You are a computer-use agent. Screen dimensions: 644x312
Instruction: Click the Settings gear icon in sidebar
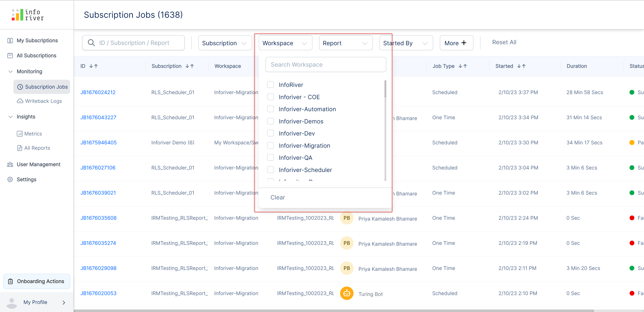[10, 179]
